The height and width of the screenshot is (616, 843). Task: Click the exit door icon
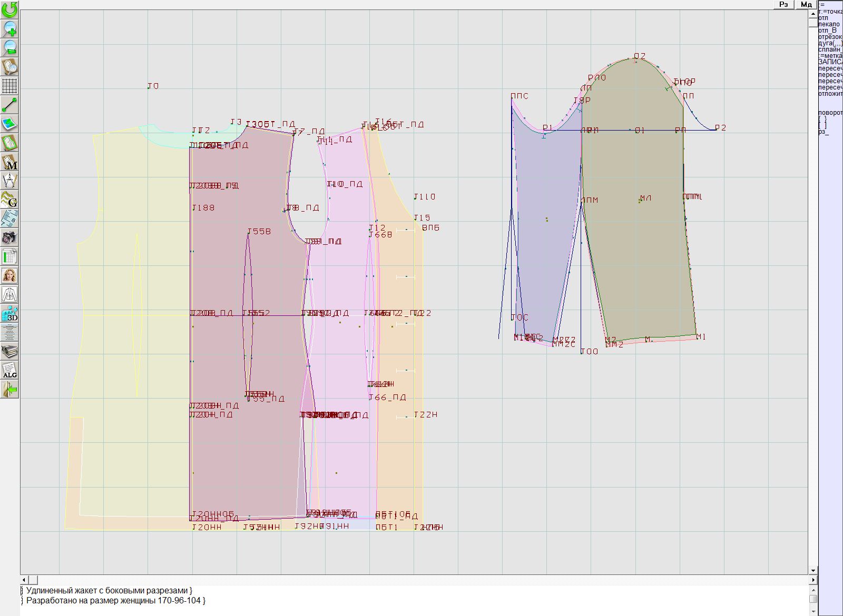9,390
